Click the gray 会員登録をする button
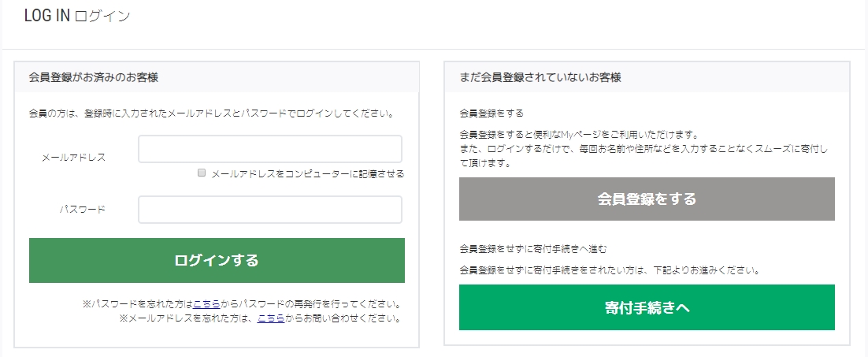This screenshot has width=868, height=357. tap(647, 199)
